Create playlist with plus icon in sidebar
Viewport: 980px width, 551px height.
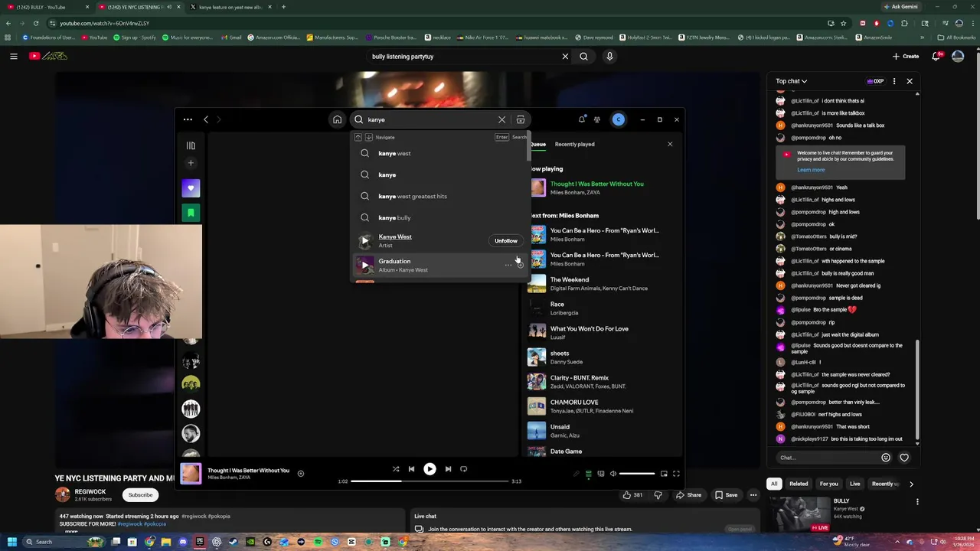pos(191,163)
